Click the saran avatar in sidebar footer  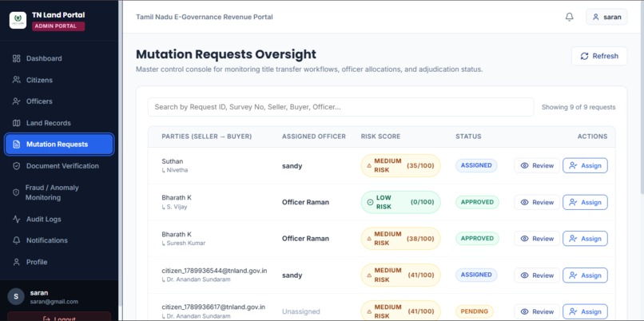(16, 296)
